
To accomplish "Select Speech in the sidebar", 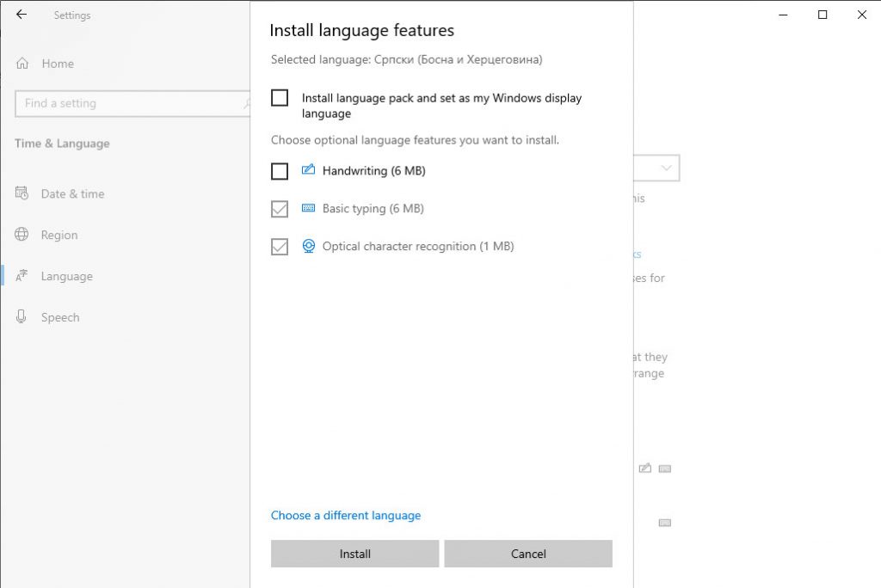I will point(60,316).
